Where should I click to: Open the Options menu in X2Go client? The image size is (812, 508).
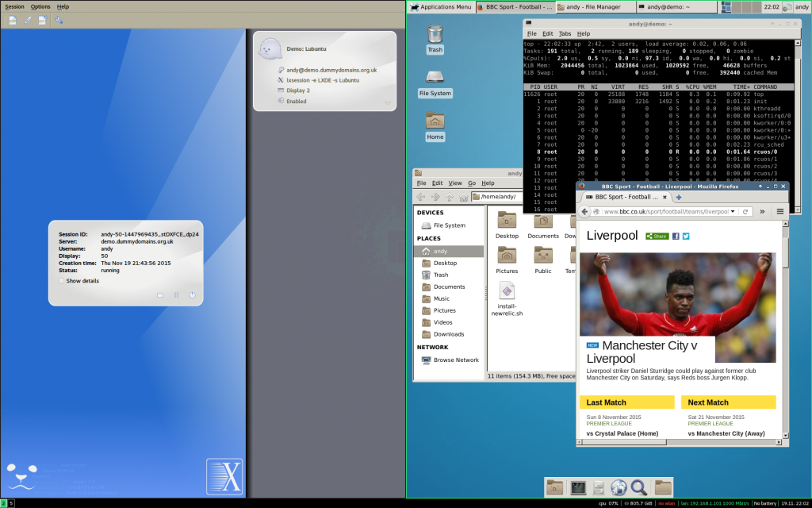coord(40,6)
